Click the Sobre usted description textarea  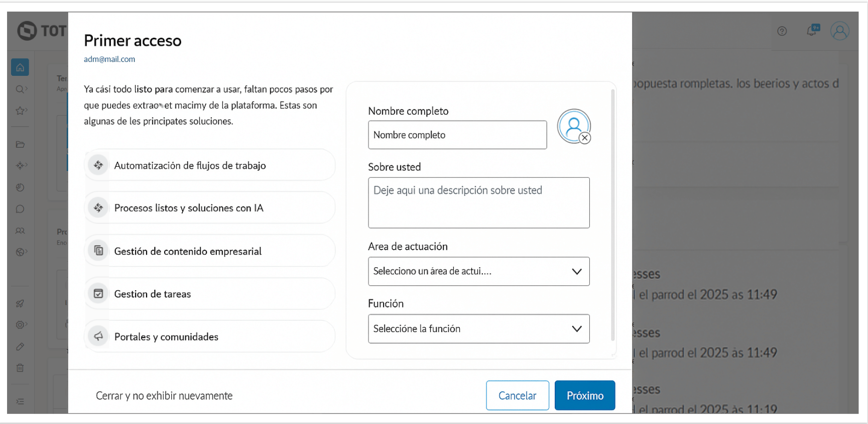[x=478, y=202]
